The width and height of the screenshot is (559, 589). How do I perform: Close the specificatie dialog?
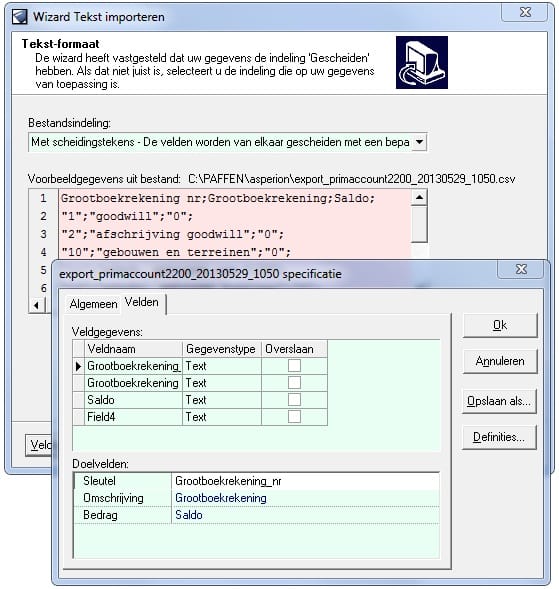click(521, 269)
